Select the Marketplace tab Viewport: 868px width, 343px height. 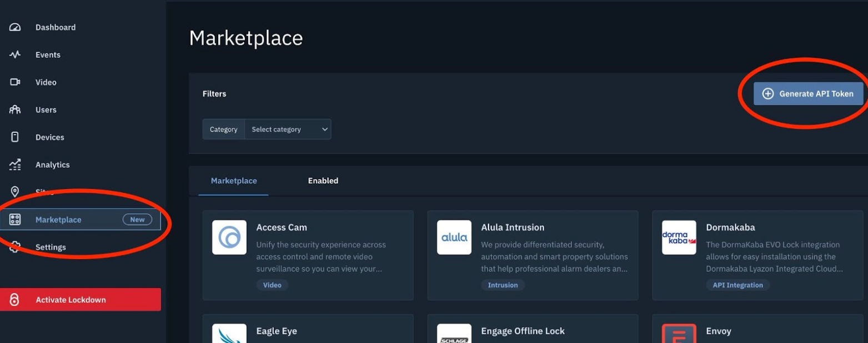(234, 181)
